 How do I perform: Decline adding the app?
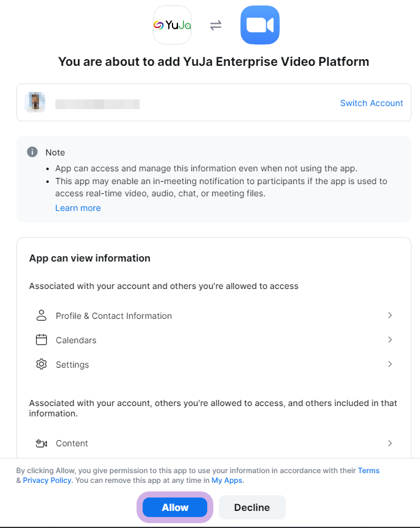coord(252,507)
